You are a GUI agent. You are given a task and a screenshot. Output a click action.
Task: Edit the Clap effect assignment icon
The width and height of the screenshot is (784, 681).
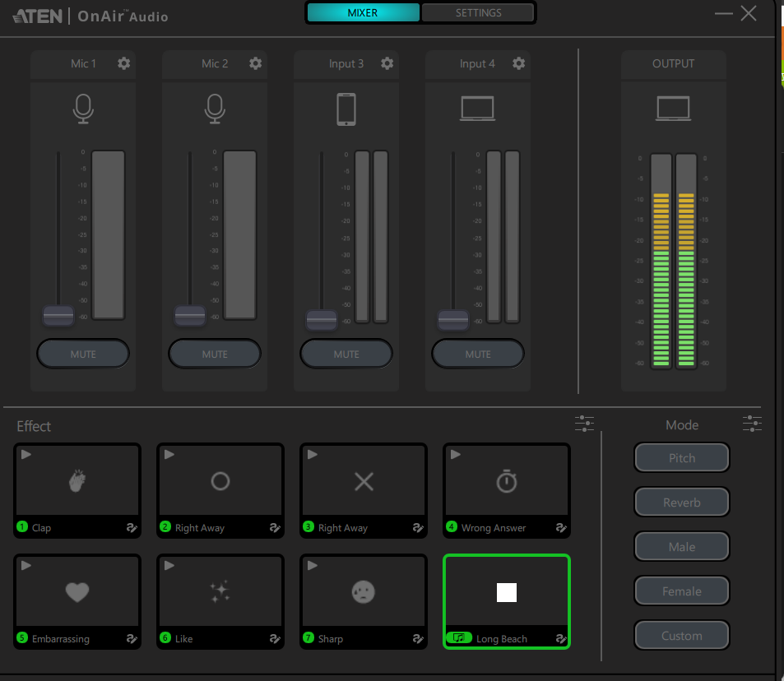(132, 527)
